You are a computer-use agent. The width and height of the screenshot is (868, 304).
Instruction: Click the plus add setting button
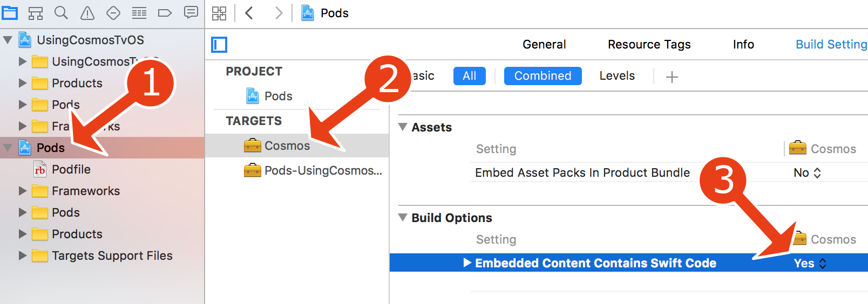click(x=672, y=77)
